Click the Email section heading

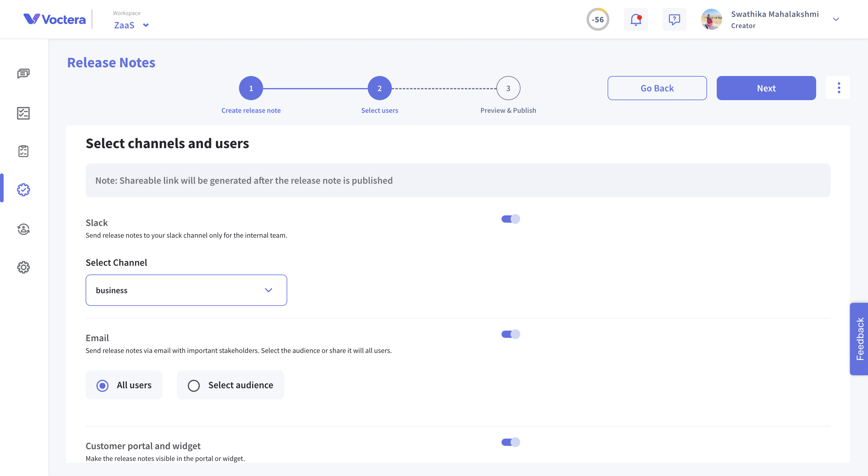[x=97, y=338]
